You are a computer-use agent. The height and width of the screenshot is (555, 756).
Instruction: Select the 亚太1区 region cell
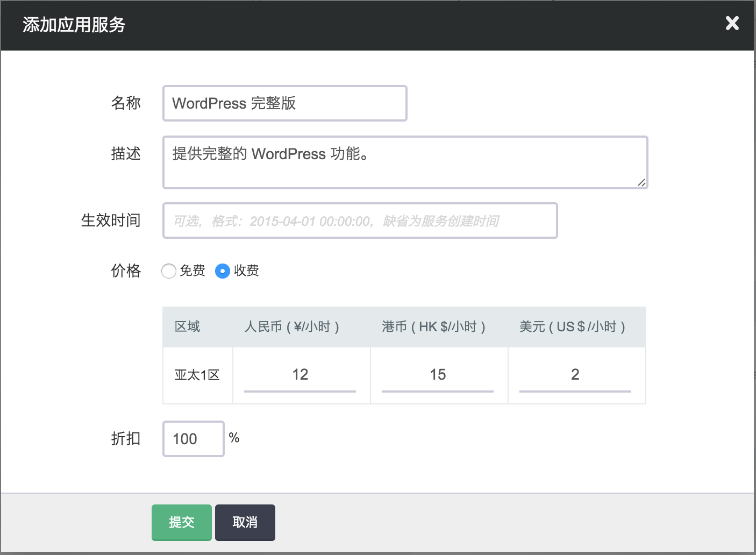tap(197, 375)
